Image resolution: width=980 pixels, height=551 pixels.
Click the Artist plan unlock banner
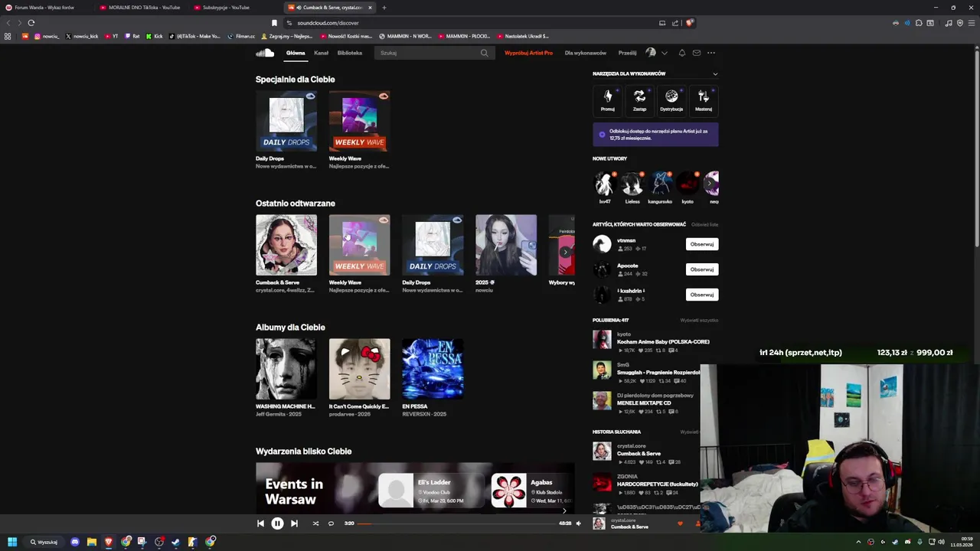(655, 135)
